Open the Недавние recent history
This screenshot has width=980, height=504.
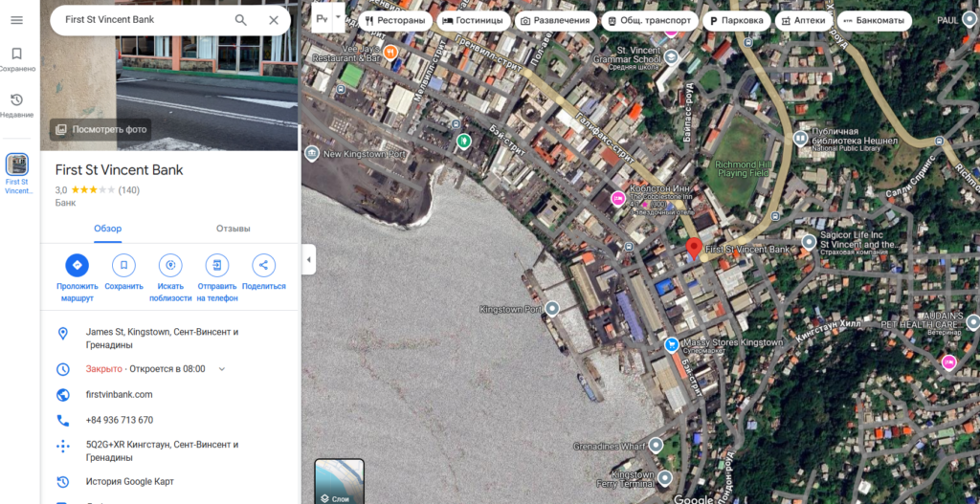pyautogui.click(x=17, y=105)
